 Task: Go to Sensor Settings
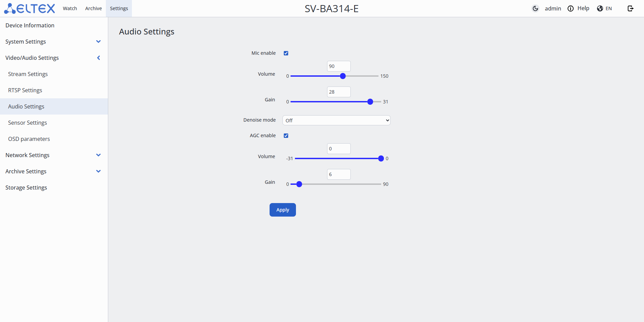[x=27, y=123]
